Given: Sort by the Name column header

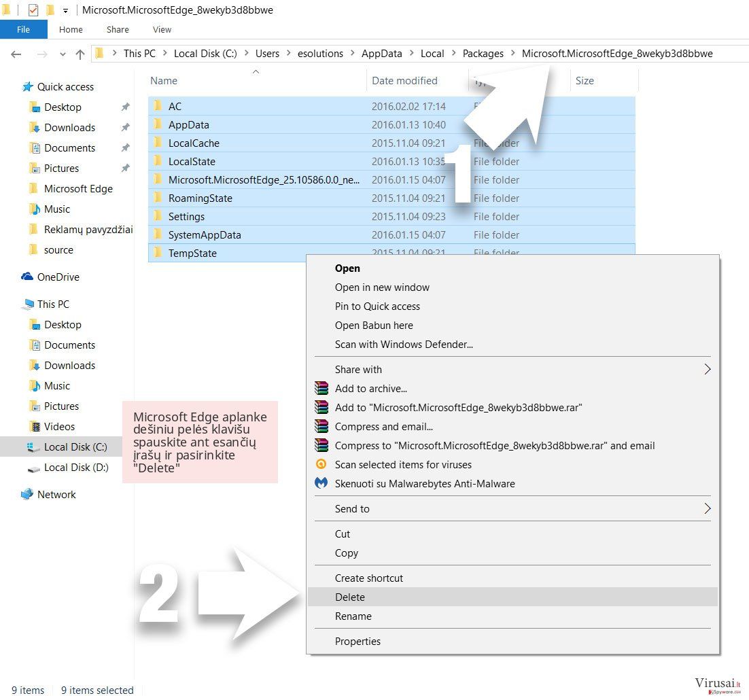Looking at the screenshot, I should pyautogui.click(x=164, y=81).
